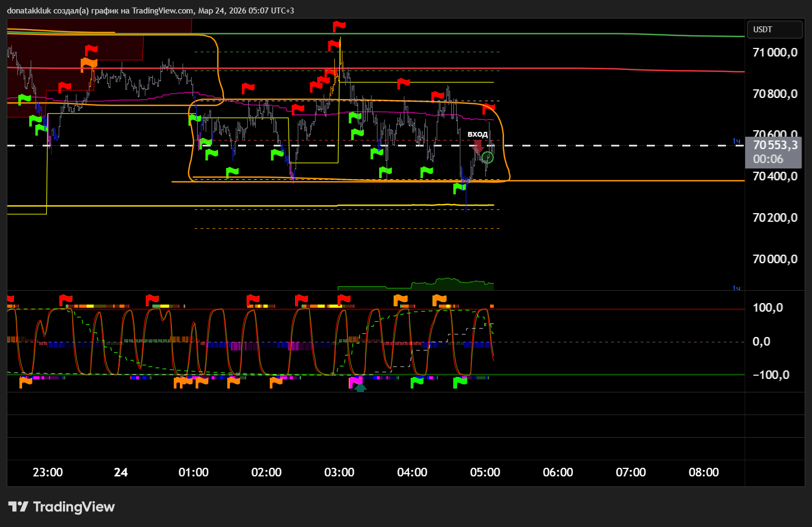The image size is (812, 527).
Task: Click the USDT currency selector button
Action: click(774, 30)
